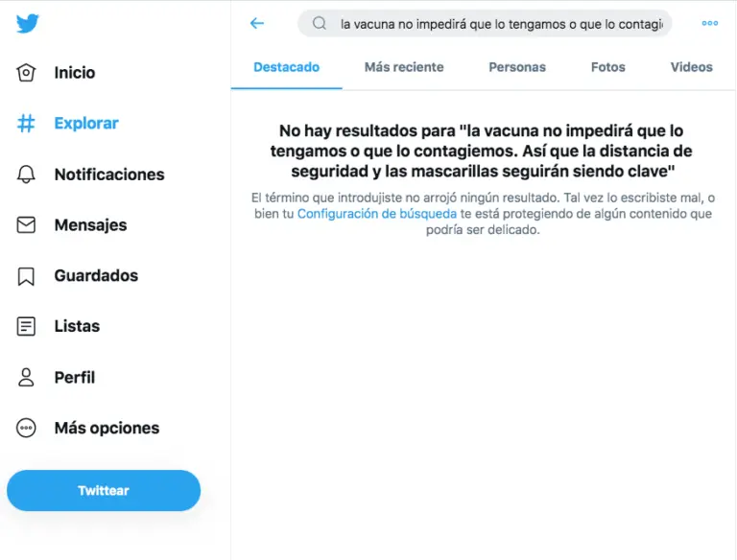The height and width of the screenshot is (560, 737).
Task: Open Inicio via the home icon
Action: coord(26,72)
